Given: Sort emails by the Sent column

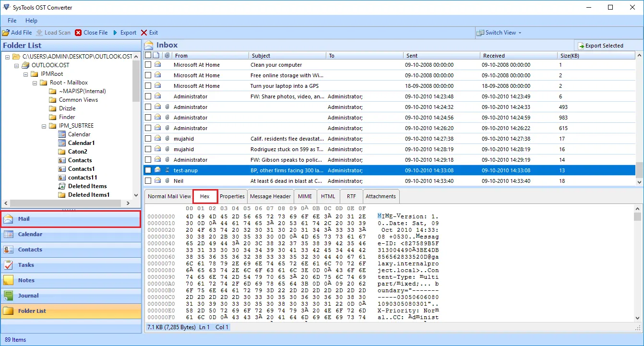Looking at the screenshot, I should click(441, 56).
